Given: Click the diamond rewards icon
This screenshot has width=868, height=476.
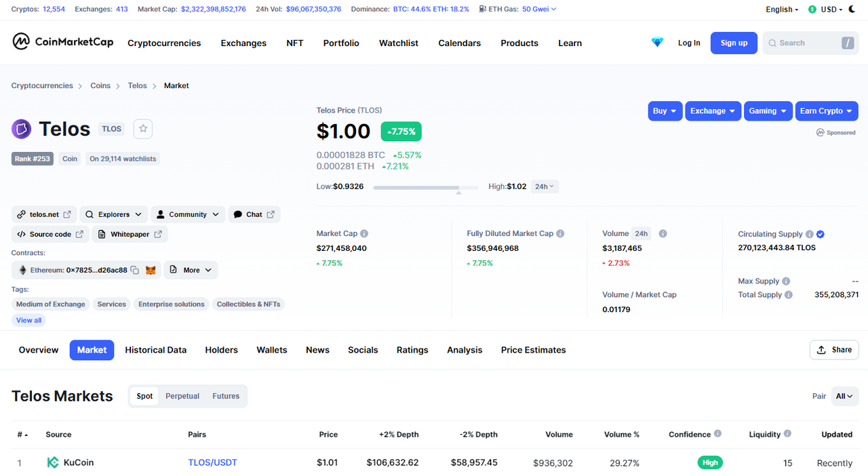Looking at the screenshot, I should point(657,42).
